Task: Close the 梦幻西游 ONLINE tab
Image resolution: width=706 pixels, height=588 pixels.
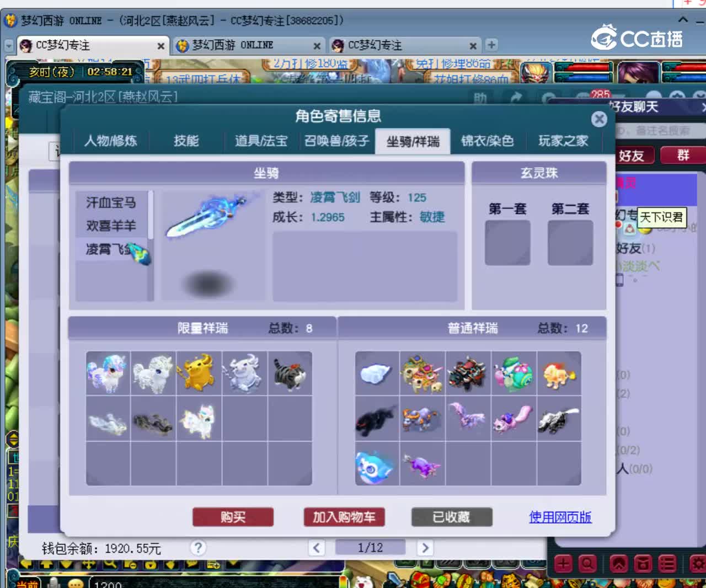Action: tap(317, 46)
